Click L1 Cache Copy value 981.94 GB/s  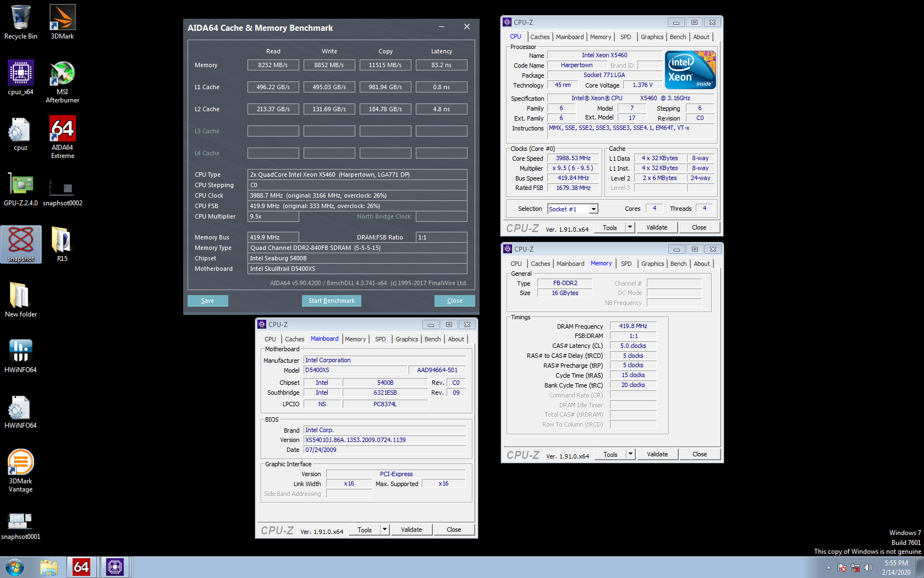click(386, 87)
